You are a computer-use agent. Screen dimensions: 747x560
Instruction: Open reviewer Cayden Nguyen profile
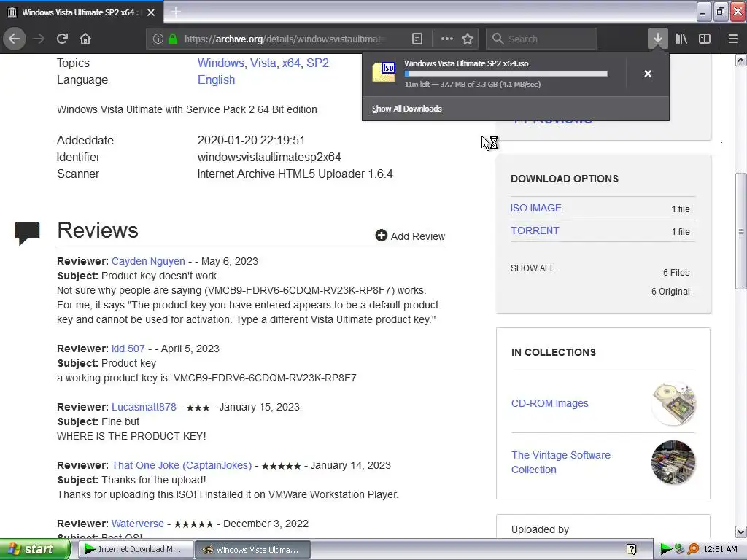(148, 261)
